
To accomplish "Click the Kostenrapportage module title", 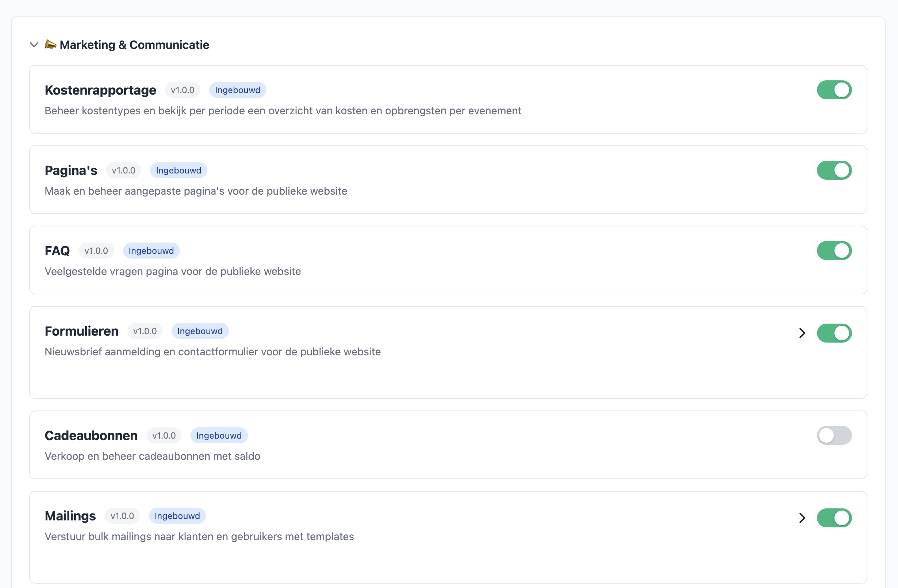I will [100, 91].
